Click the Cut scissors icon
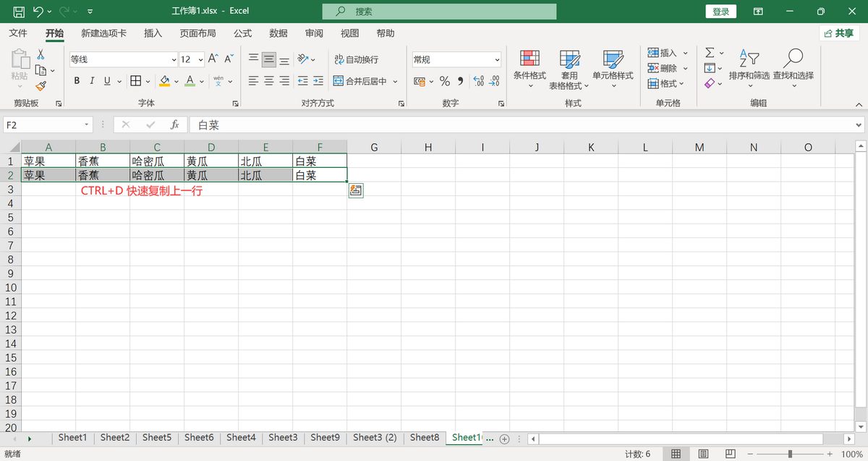The height and width of the screenshot is (461, 868). coord(41,54)
